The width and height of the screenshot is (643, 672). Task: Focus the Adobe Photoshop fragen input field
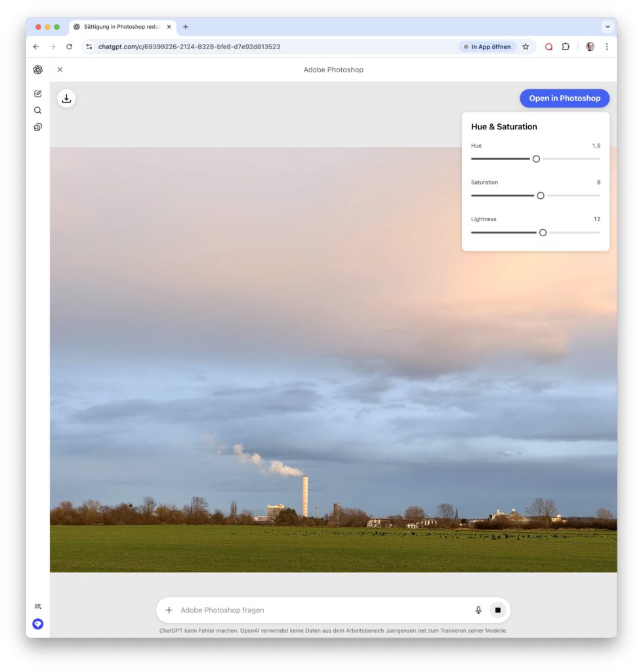321,610
